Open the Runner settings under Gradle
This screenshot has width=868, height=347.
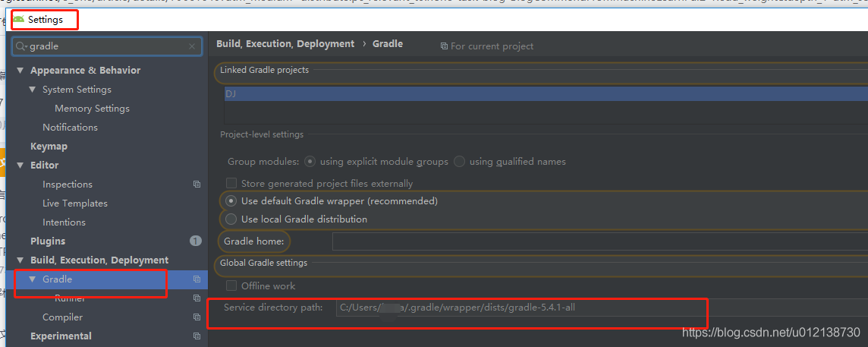point(70,298)
